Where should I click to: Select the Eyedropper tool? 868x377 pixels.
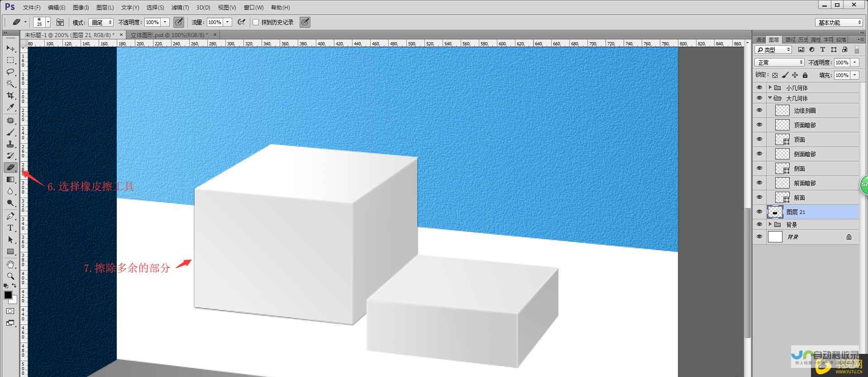coord(10,107)
